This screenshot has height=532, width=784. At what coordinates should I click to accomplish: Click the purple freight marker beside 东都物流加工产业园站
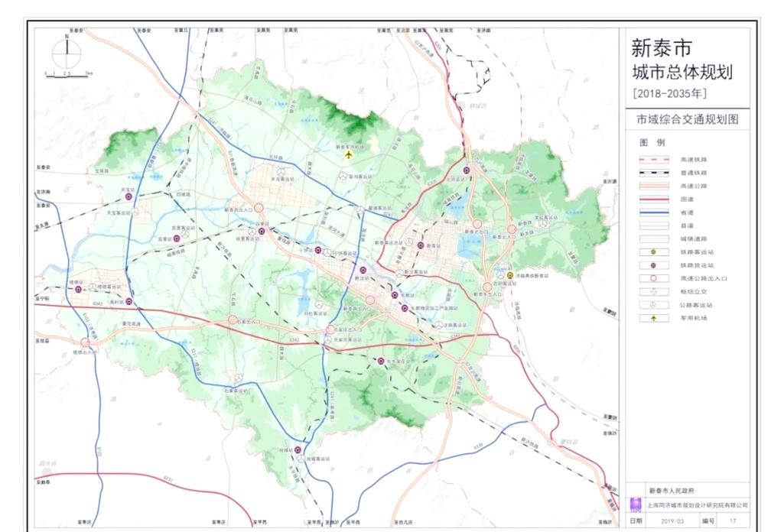[405, 308]
